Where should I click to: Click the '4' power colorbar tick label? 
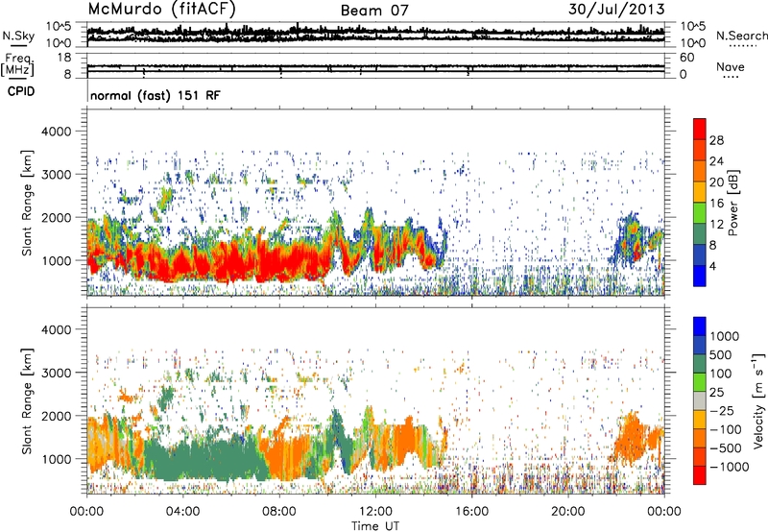point(712,266)
